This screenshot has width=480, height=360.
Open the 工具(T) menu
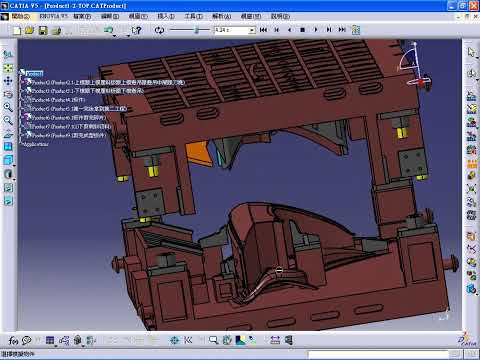coord(193,16)
